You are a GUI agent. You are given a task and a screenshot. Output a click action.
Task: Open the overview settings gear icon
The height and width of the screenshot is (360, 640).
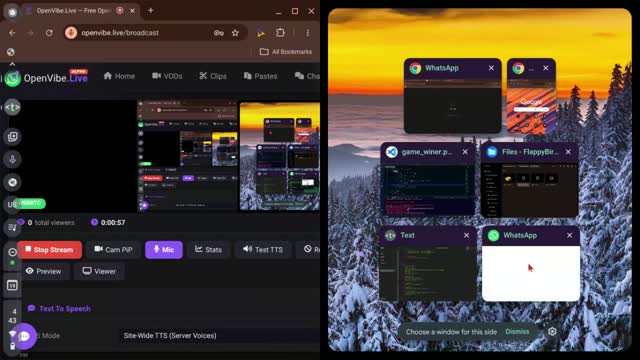click(x=552, y=331)
